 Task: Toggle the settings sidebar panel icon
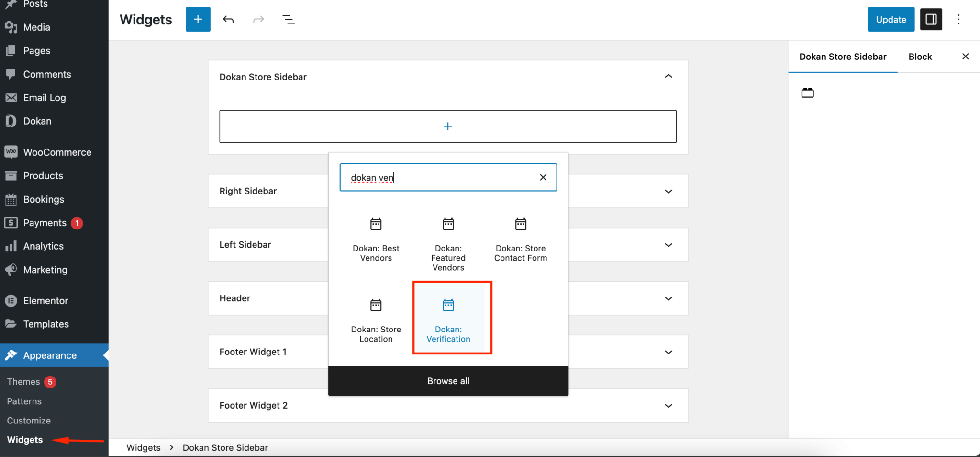931,19
